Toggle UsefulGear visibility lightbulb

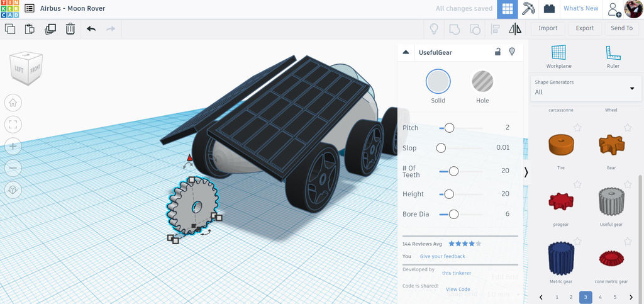point(512,52)
